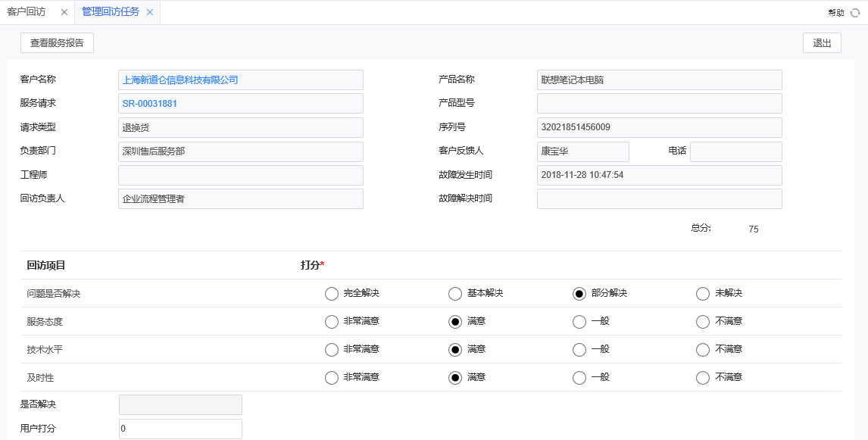The image size is (868, 440).
Task: Select 一般 for 及时性
Action: pos(579,376)
